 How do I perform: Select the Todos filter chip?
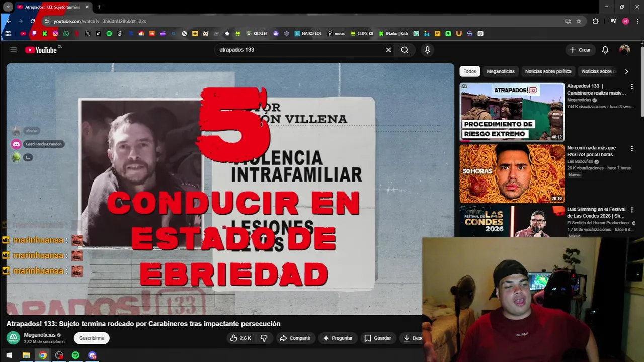(470, 71)
